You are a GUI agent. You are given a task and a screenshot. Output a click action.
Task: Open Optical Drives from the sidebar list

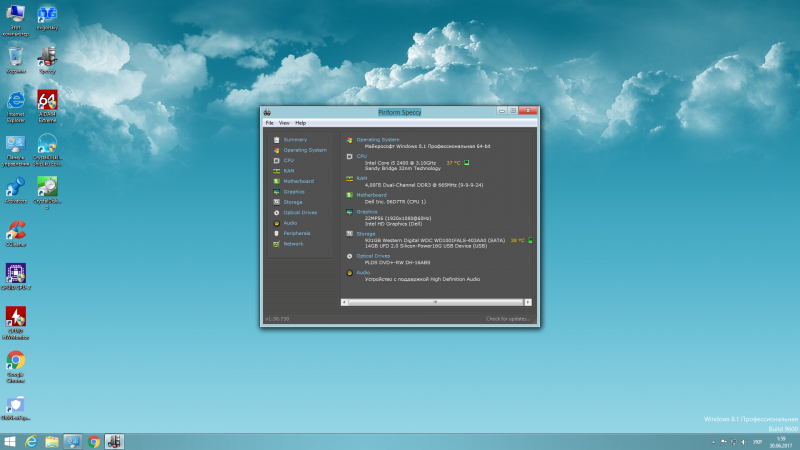pyautogui.click(x=299, y=212)
